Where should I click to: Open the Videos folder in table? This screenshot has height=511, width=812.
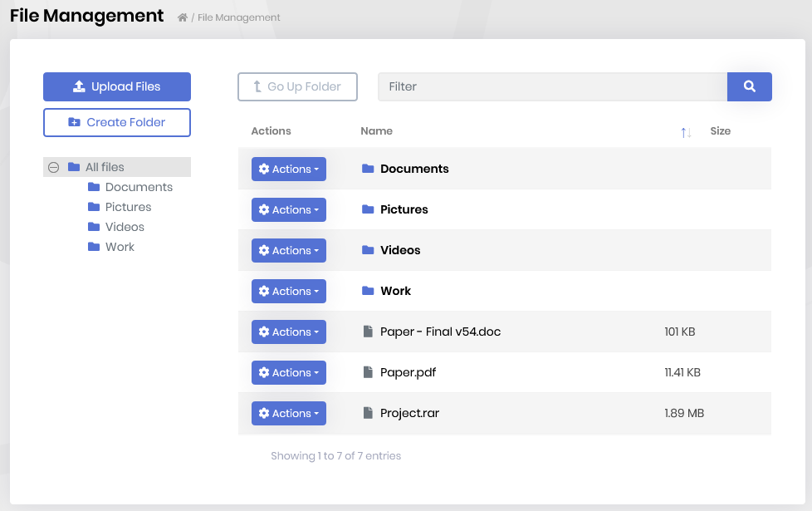400,250
